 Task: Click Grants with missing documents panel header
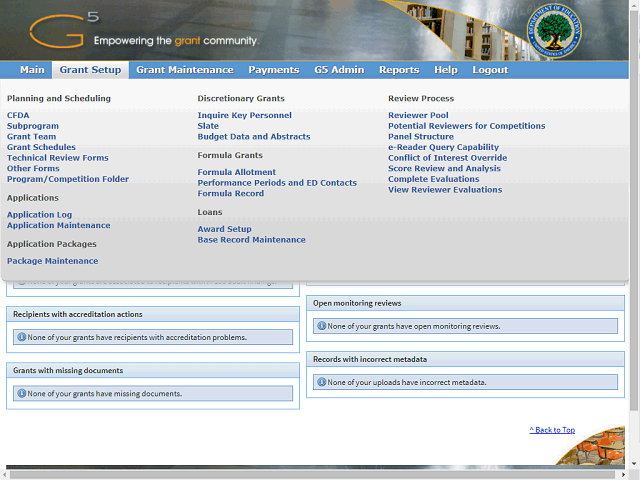(x=153, y=370)
